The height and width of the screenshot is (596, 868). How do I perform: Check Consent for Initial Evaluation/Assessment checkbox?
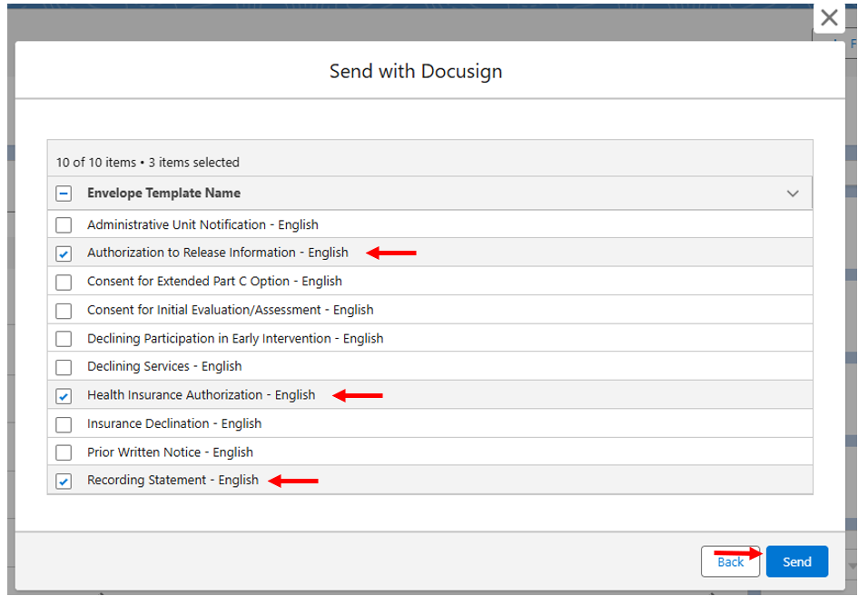point(64,311)
